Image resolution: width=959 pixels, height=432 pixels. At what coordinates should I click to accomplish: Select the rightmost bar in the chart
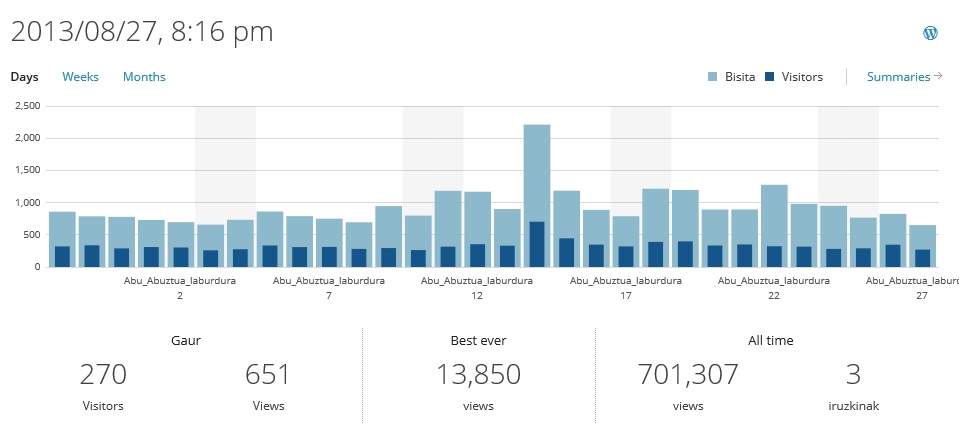click(x=922, y=245)
